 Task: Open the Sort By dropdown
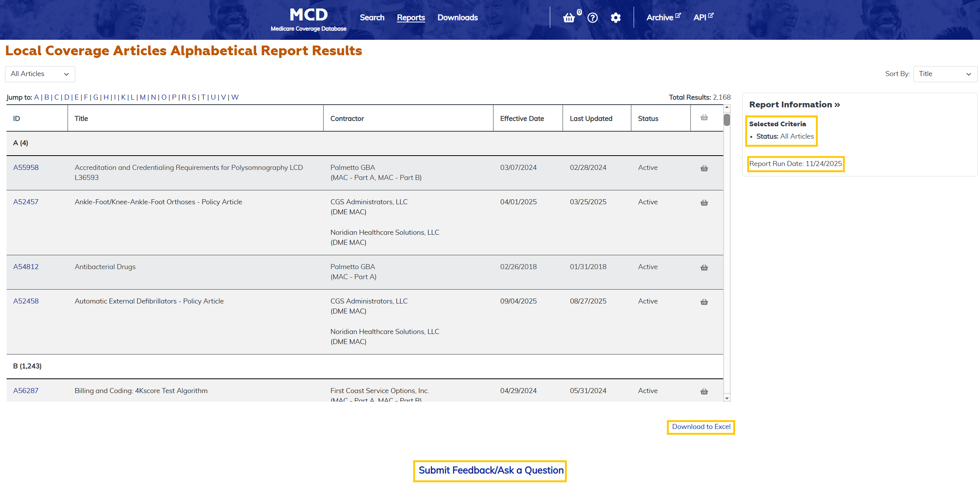[945, 74]
